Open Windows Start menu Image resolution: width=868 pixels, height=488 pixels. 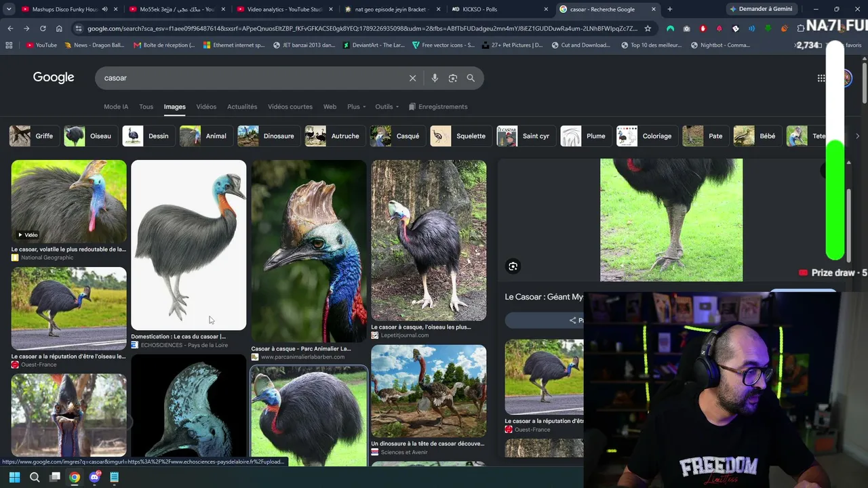(x=14, y=477)
